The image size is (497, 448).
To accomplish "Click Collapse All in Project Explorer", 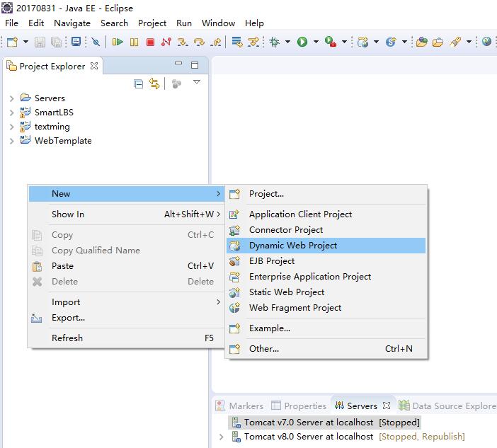I will click(139, 84).
